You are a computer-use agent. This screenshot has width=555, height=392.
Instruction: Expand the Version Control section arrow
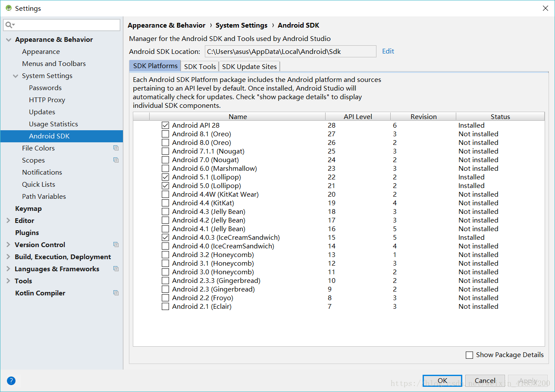click(x=8, y=245)
